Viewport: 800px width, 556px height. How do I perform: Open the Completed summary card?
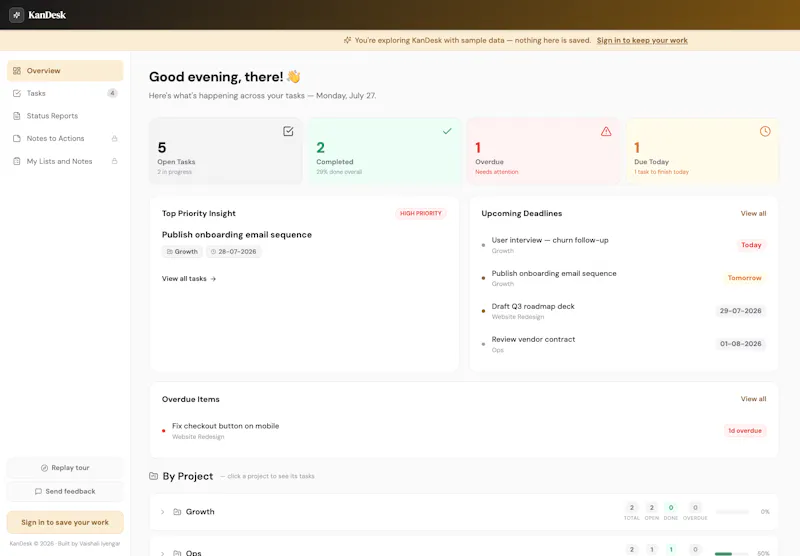coord(385,151)
